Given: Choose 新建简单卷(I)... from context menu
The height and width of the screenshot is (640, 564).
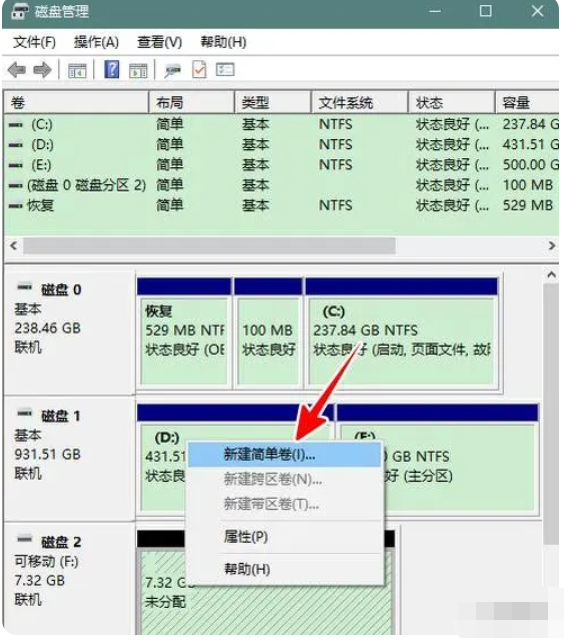Looking at the screenshot, I should click(x=284, y=454).
